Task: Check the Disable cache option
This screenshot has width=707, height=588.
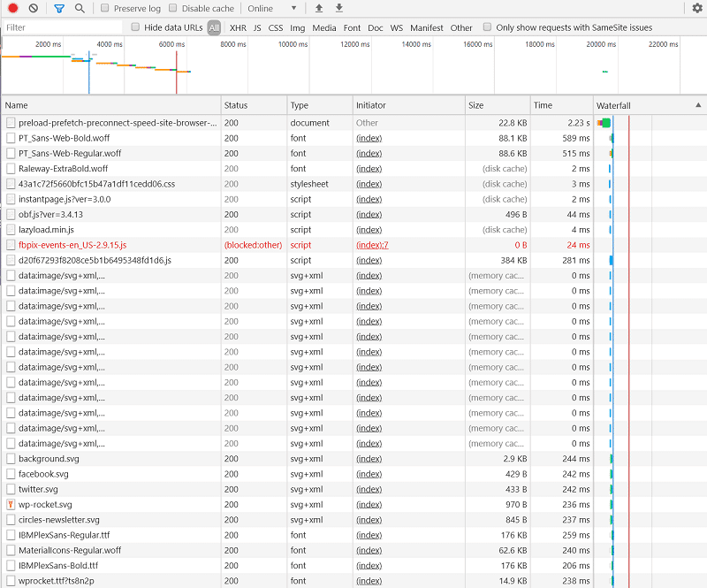Action: point(173,8)
